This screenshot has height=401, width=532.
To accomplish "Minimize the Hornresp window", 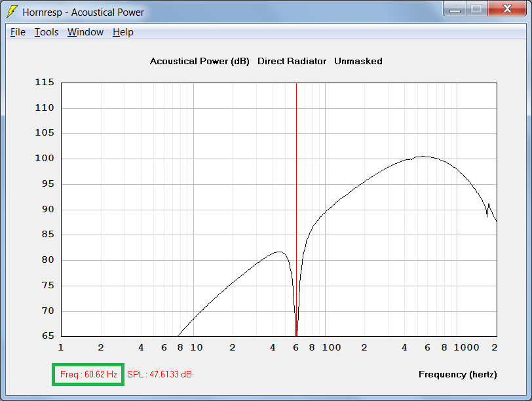I will [455, 9].
